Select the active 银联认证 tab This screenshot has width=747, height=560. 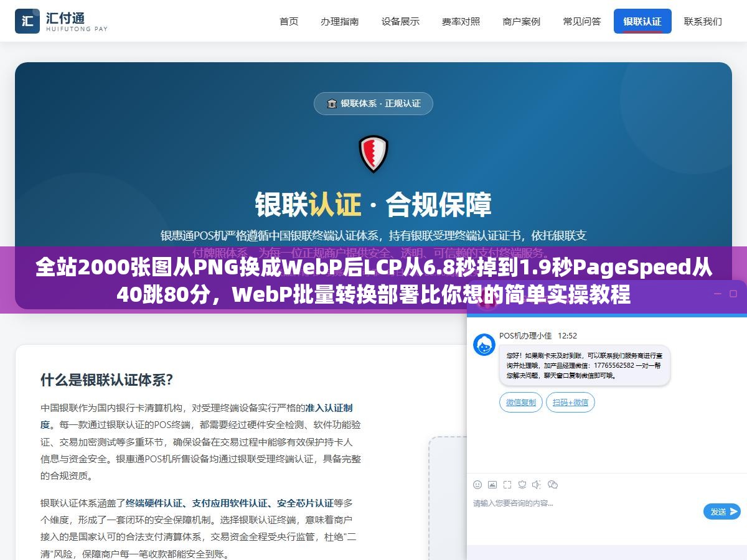[642, 21]
